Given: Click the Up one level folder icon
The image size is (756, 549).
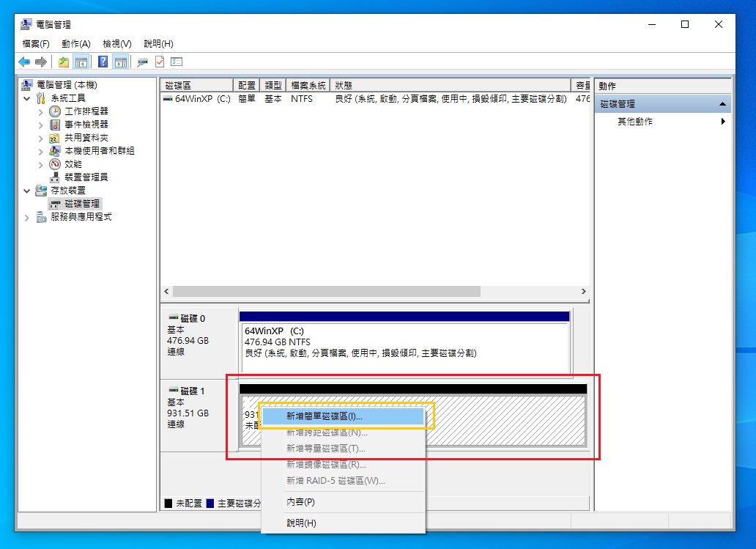Looking at the screenshot, I should coord(64,62).
